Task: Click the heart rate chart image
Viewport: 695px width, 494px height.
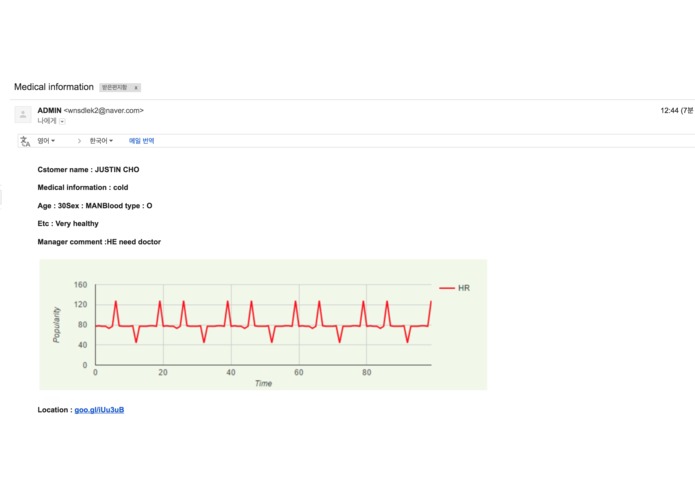Action: (x=263, y=325)
